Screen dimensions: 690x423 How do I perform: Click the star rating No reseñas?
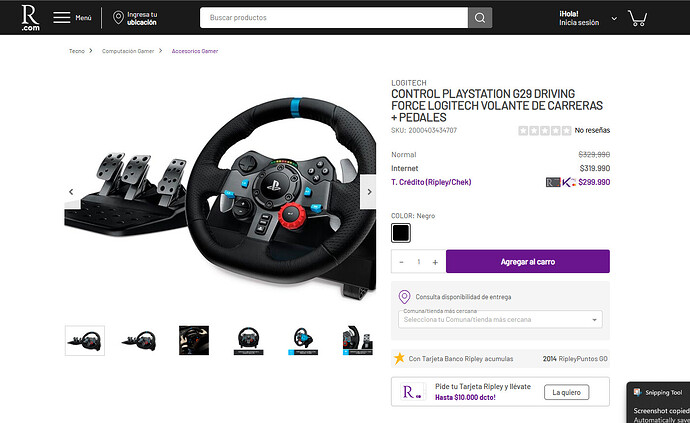pos(564,130)
